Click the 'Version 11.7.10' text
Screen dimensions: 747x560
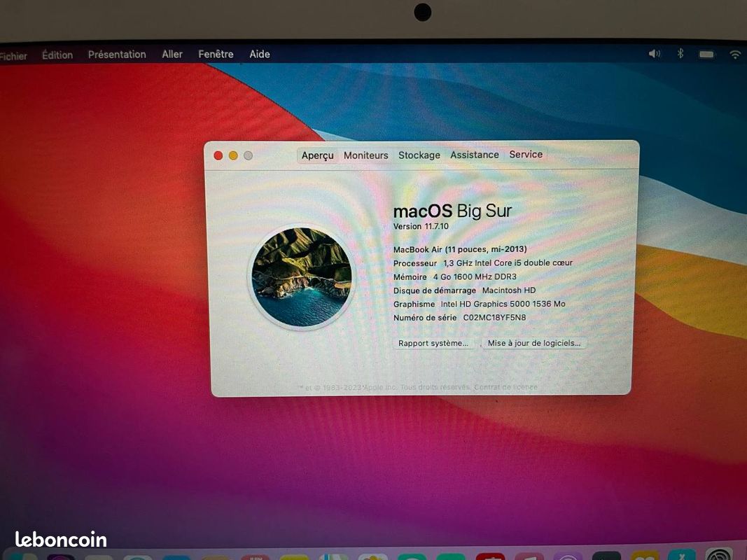(421, 226)
